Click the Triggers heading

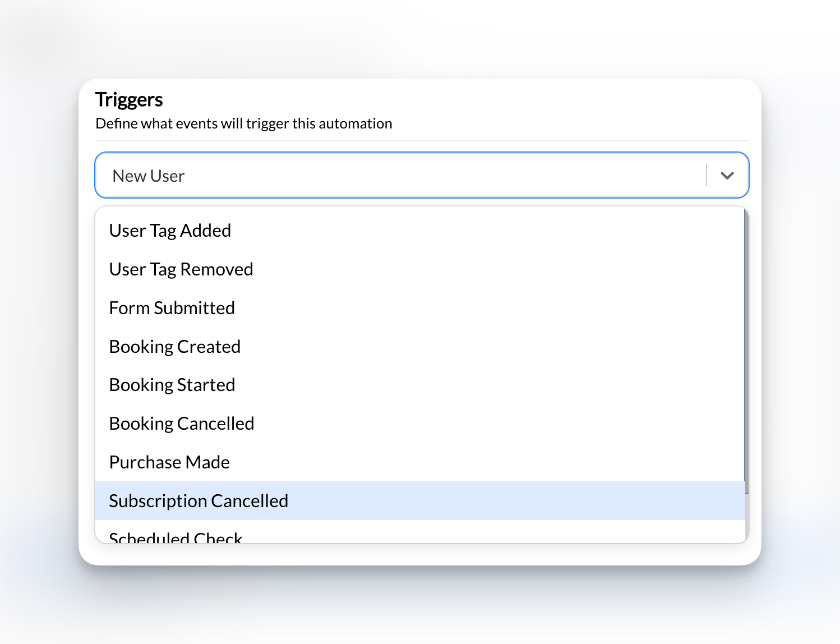[x=129, y=99]
